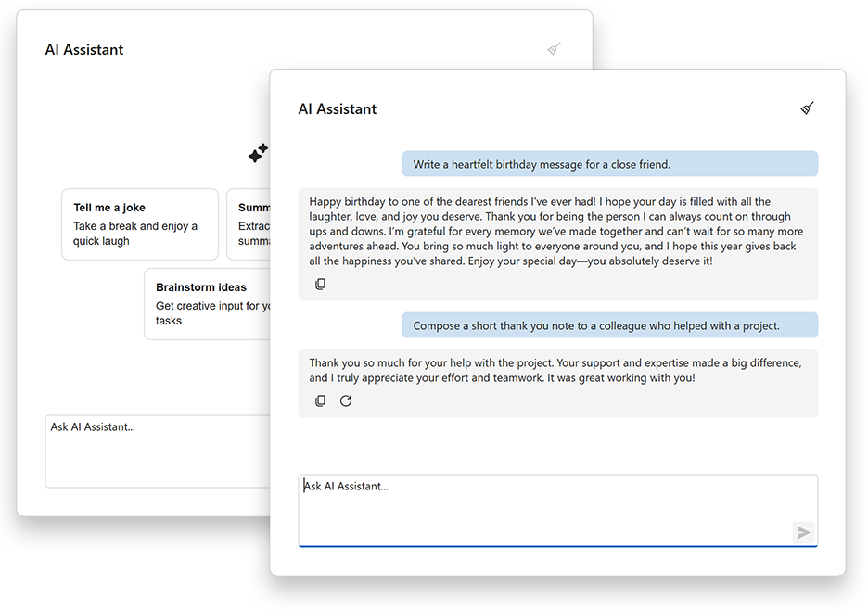Image resolution: width=868 pixels, height=610 pixels.
Task: Click the faded broom icon in back panel
Action: (555, 49)
